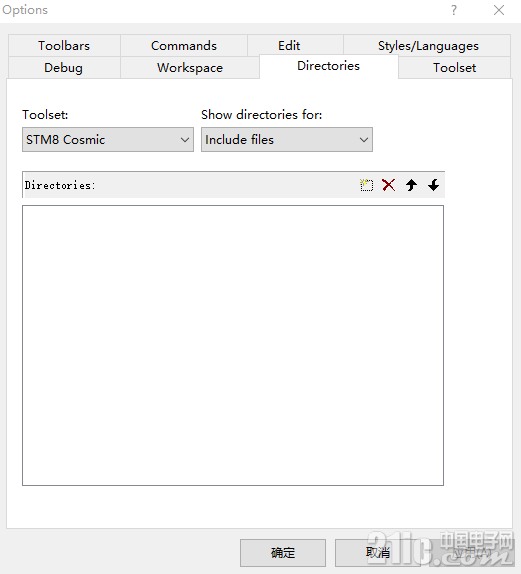Cancel with the 取消 button
Viewport: 521px width, 574px height.
click(377, 553)
